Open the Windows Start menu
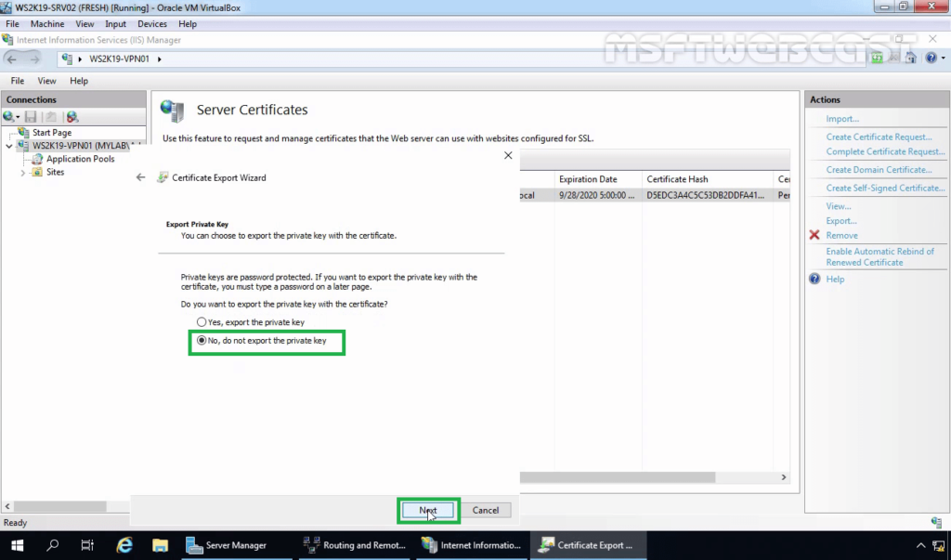The width and height of the screenshot is (951, 560). [17, 545]
